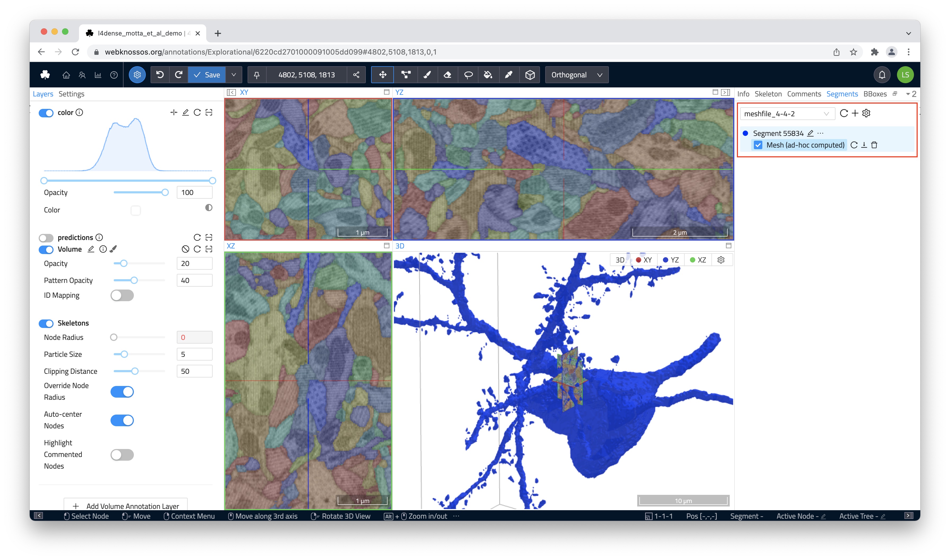Save the annotation

(207, 75)
